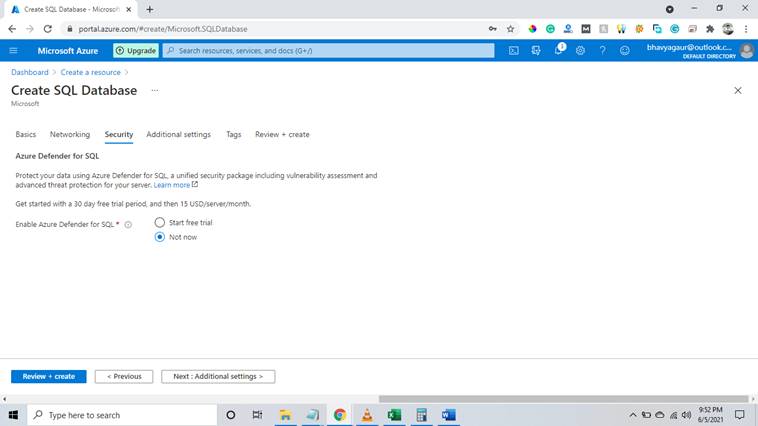Switch to the Networking tab

70,134
